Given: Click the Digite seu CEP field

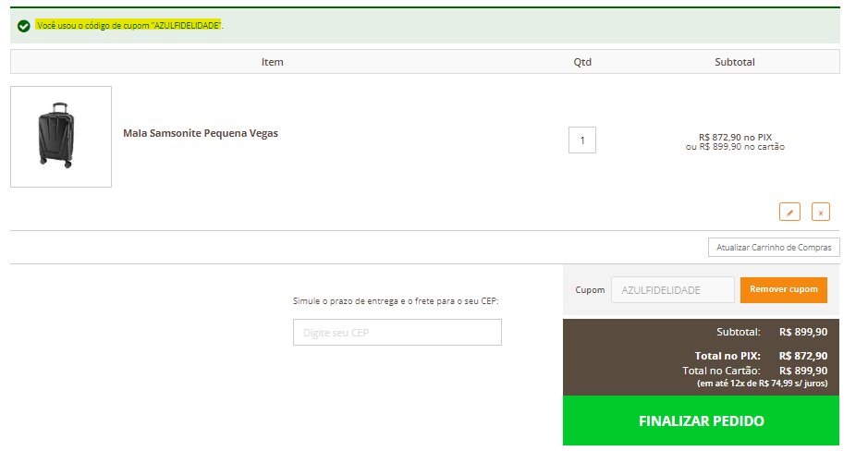Looking at the screenshot, I should (x=397, y=332).
